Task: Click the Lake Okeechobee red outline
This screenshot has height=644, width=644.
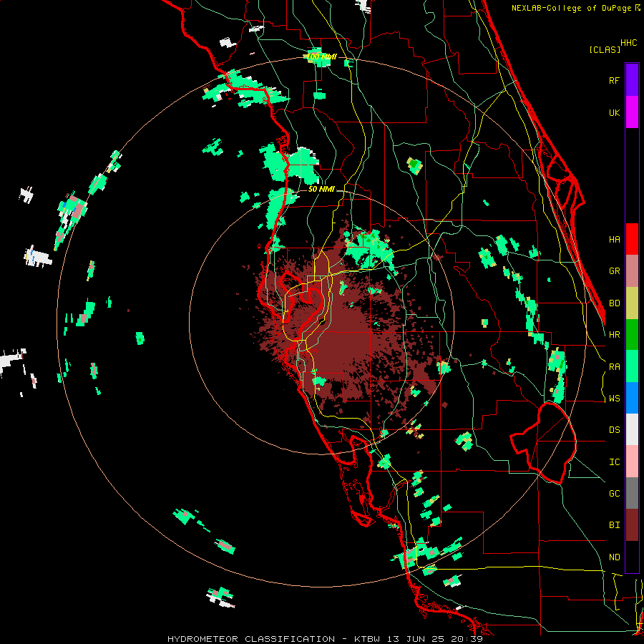Action: [543, 443]
